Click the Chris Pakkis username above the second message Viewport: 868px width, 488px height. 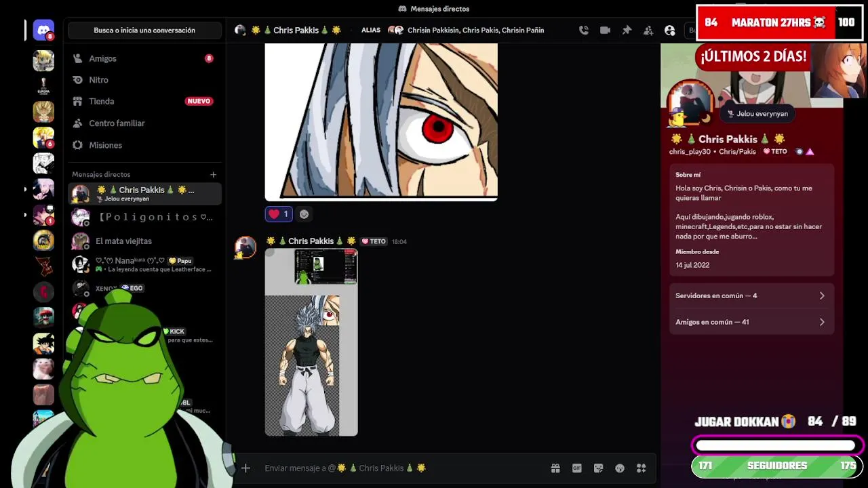[x=311, y=241]
